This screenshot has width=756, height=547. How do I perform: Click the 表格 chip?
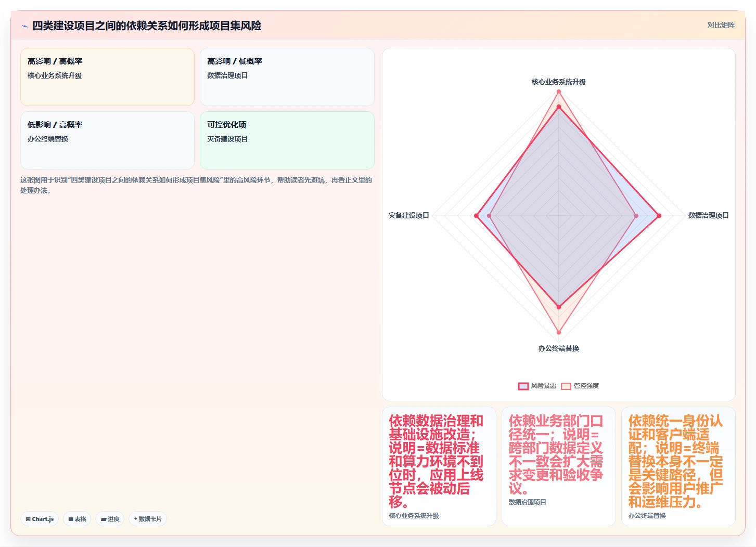point(77,519)
